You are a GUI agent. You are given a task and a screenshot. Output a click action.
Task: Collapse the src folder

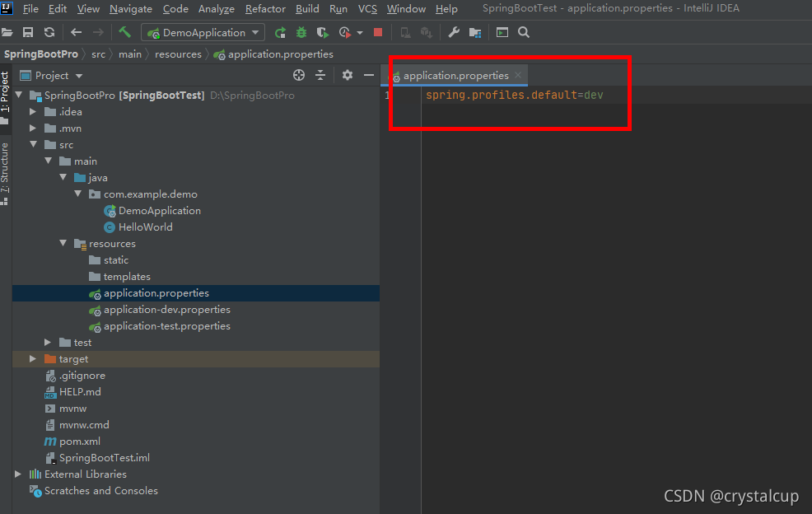pyautogui.click(x=34, y=145)
